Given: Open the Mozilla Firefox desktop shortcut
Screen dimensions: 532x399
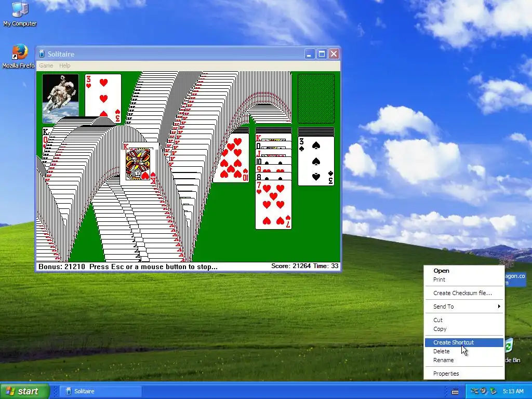Looking at the screenshot, I should coord(19,56).
